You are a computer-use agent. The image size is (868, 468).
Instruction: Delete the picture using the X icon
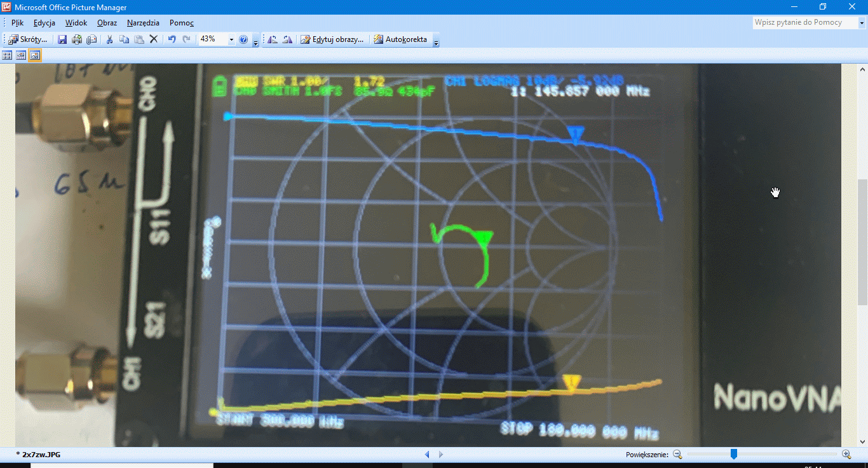click(153, 39)
